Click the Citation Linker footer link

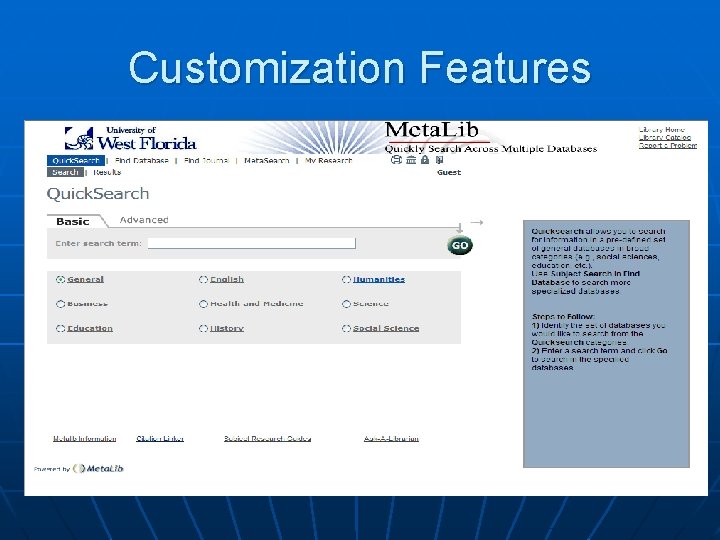pos(160,439)
